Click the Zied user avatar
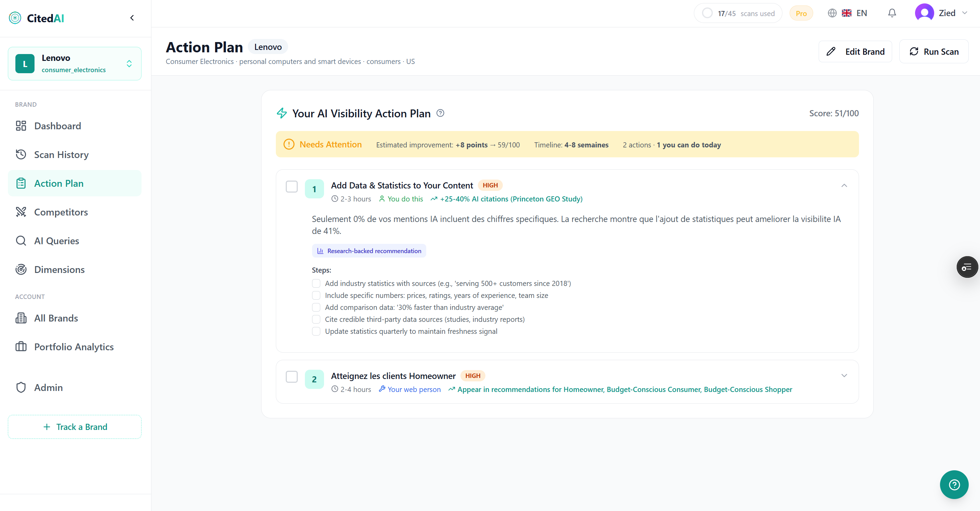The image size is (980, 511). (x=924, y=13)
